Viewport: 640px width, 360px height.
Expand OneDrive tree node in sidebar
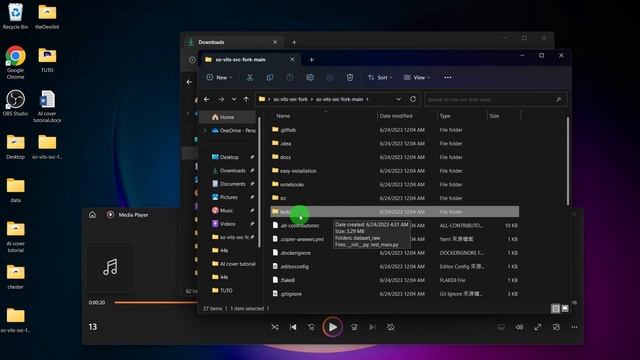[x=205, y=131]
